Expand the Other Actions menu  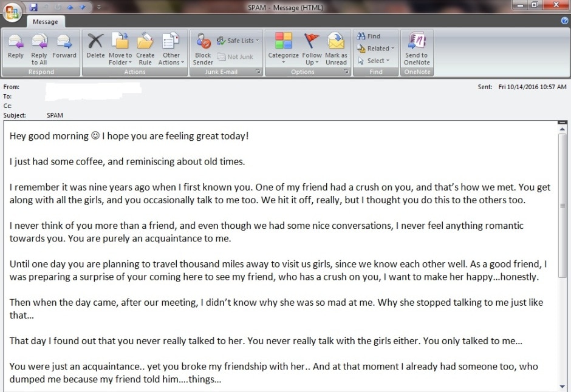[x=171, y=49]
